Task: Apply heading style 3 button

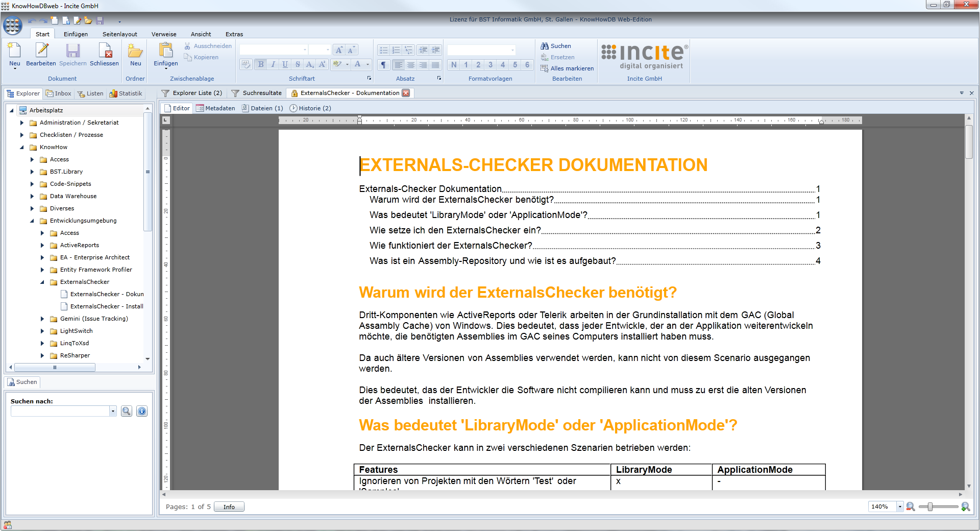Action: point(491,65)
